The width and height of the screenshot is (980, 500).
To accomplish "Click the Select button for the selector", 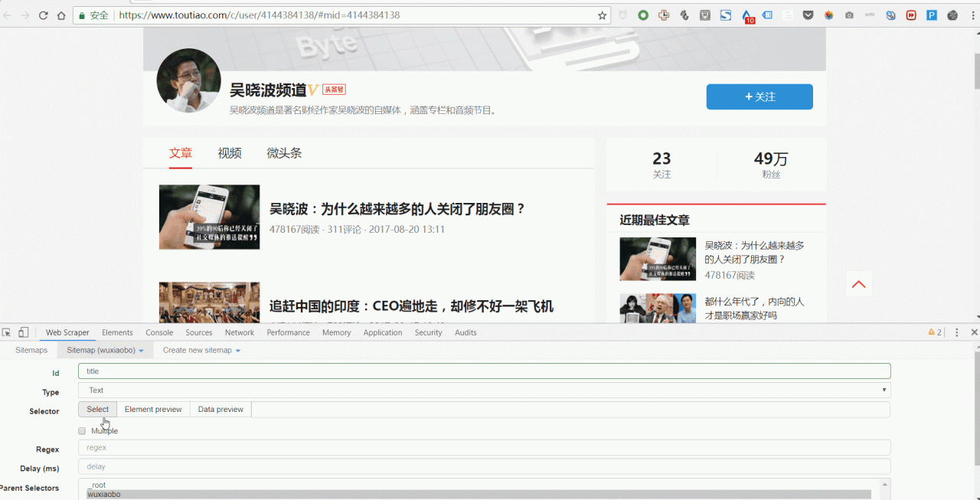I will [98, 410].
